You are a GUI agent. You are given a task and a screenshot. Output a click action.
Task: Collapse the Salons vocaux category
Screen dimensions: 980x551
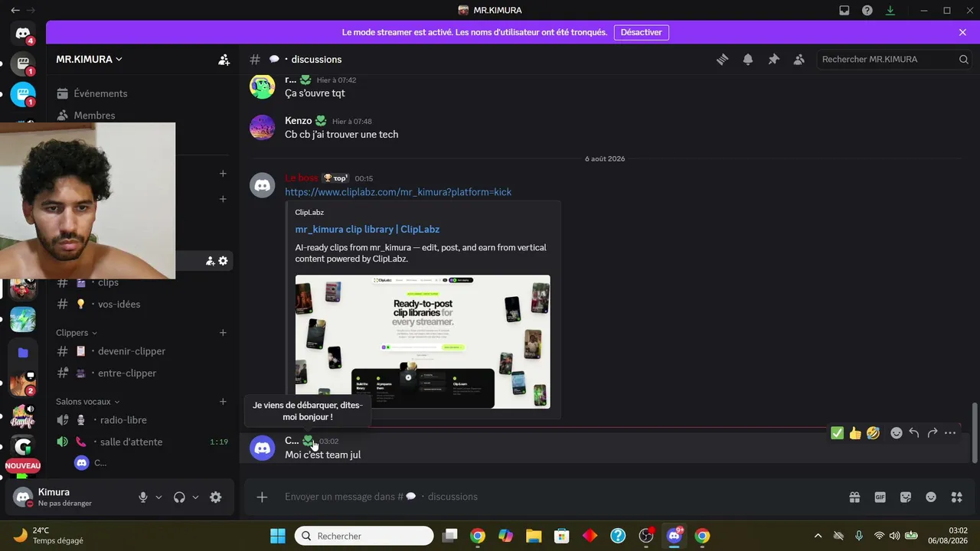point(88,402)
